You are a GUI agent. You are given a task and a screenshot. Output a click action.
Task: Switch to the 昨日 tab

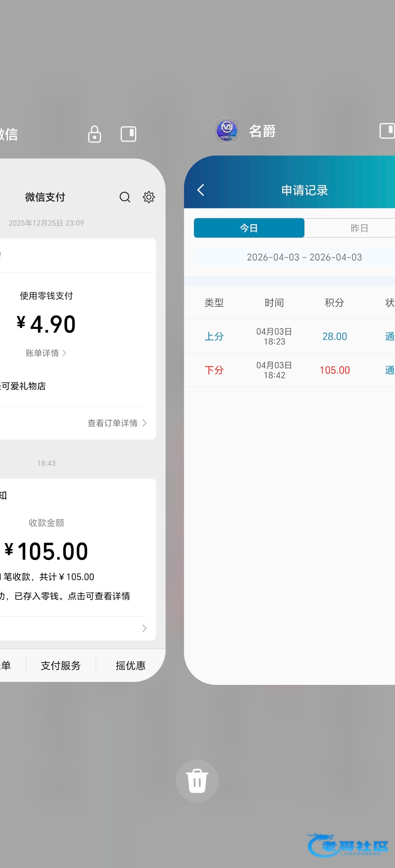click(x=359, y=228)
